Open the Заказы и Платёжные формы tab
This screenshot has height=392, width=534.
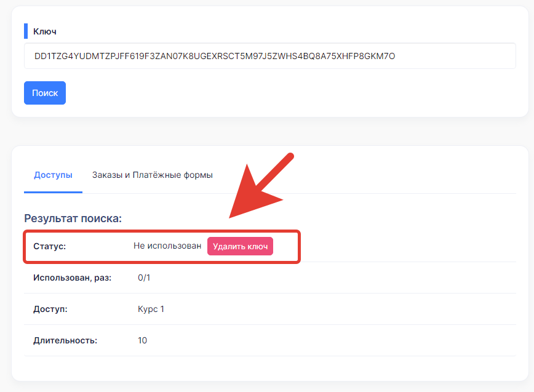152,175
